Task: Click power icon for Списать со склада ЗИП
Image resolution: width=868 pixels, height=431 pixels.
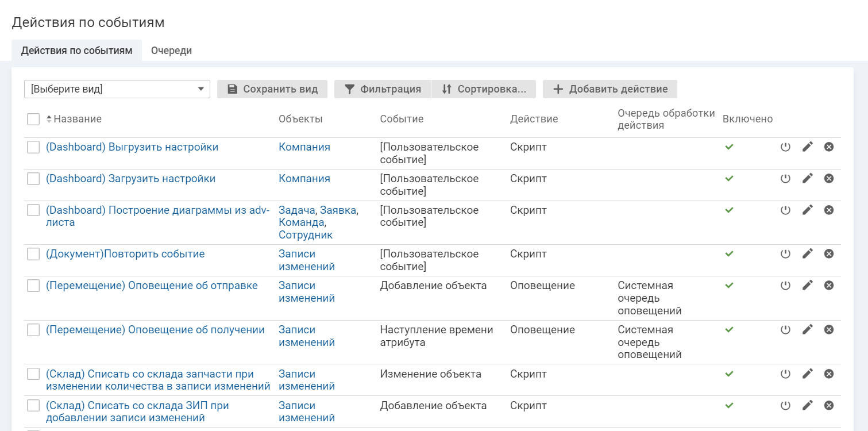Action: click(x=785, y=406)
